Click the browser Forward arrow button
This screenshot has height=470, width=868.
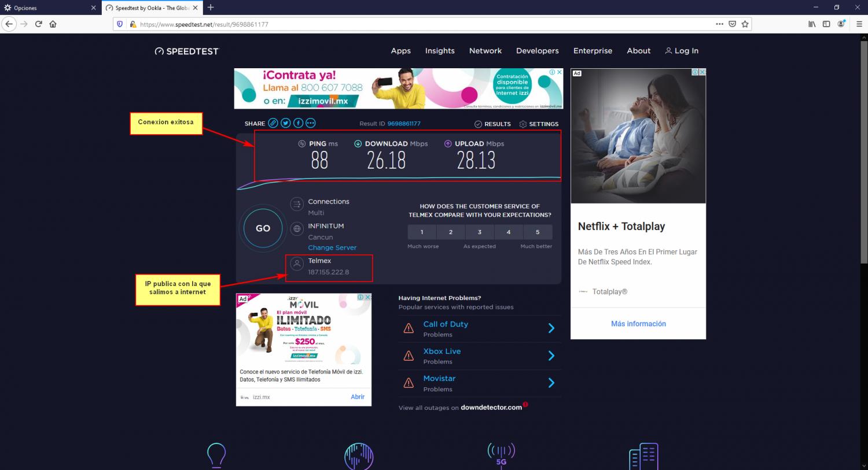(24, 24)
